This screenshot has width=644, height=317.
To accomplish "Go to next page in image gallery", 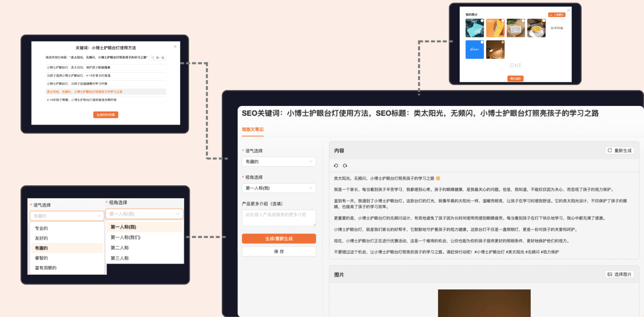I will tap(519, 65).
